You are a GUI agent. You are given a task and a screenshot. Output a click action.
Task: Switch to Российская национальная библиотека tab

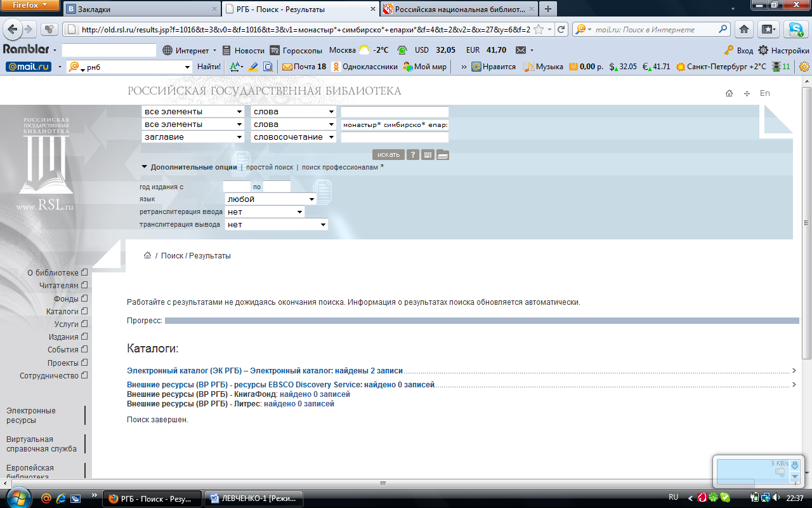point(459,10)
